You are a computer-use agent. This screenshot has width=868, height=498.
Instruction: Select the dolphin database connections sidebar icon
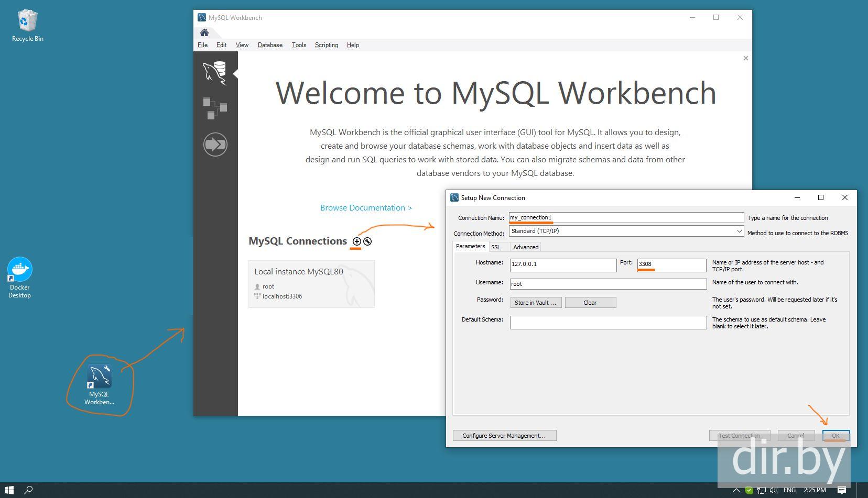point(215,73)
